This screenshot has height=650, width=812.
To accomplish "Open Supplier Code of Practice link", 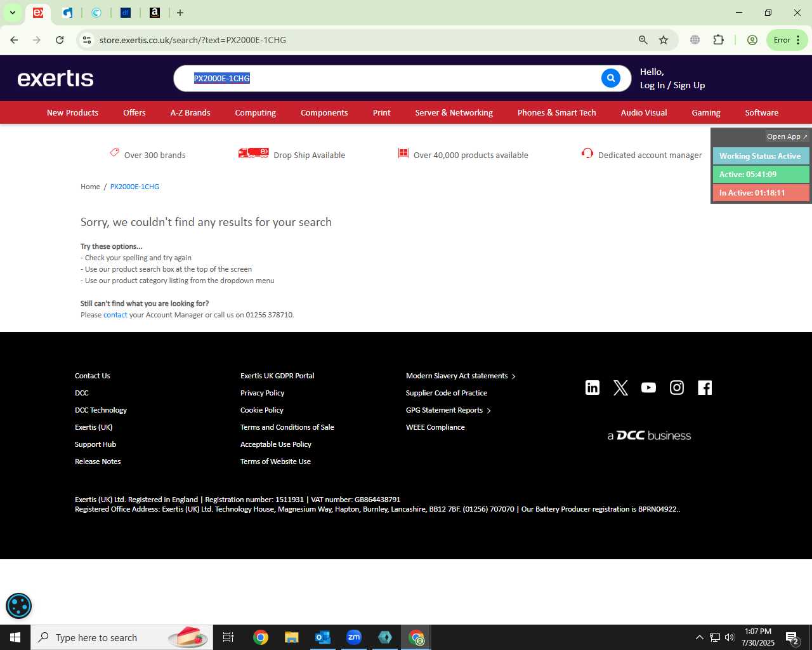I will pyautogui.click(x=447, y=393).
